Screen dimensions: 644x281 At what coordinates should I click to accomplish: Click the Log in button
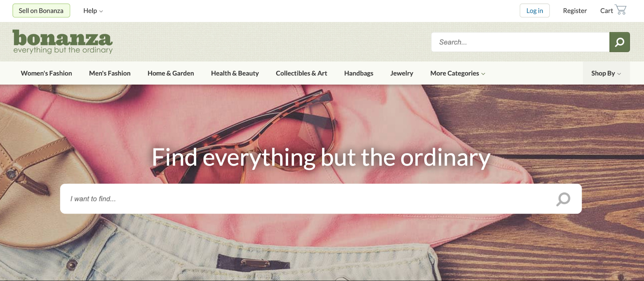(x=534, y=11)
